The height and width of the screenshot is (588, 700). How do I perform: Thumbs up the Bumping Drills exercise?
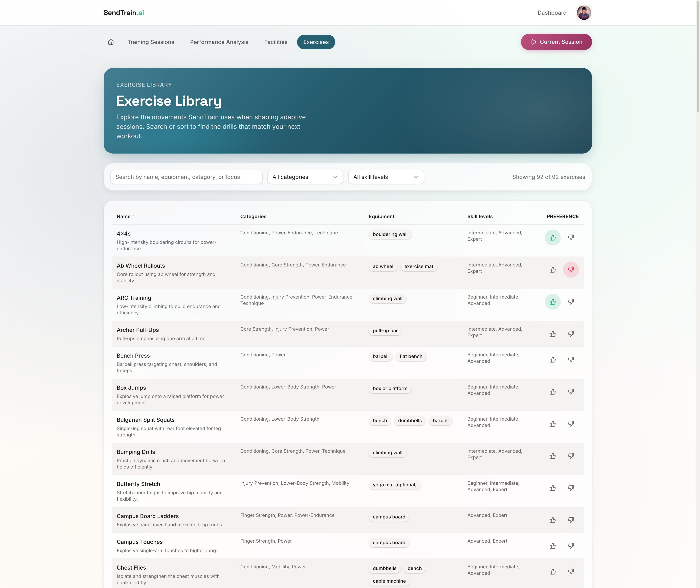[553, 456]
